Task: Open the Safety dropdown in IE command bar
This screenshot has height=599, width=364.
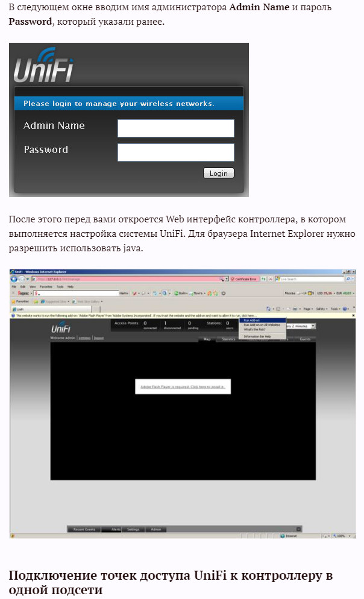Action: (x=322, y=309)
